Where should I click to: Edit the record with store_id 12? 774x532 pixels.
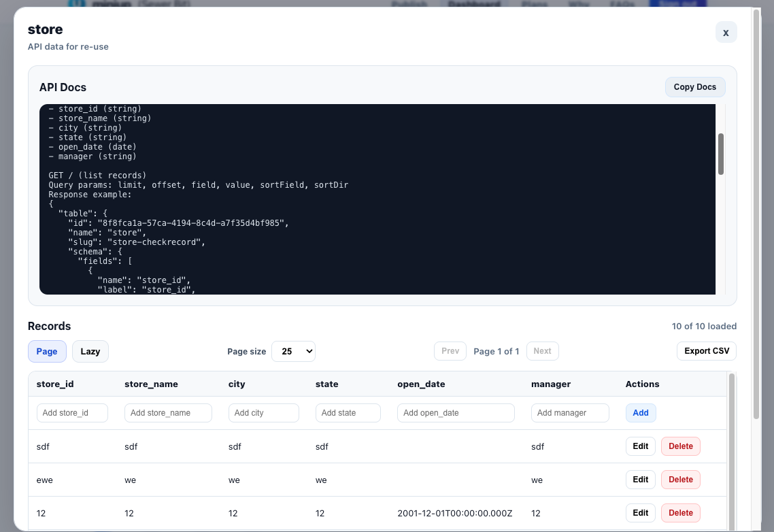coord(640,513)
